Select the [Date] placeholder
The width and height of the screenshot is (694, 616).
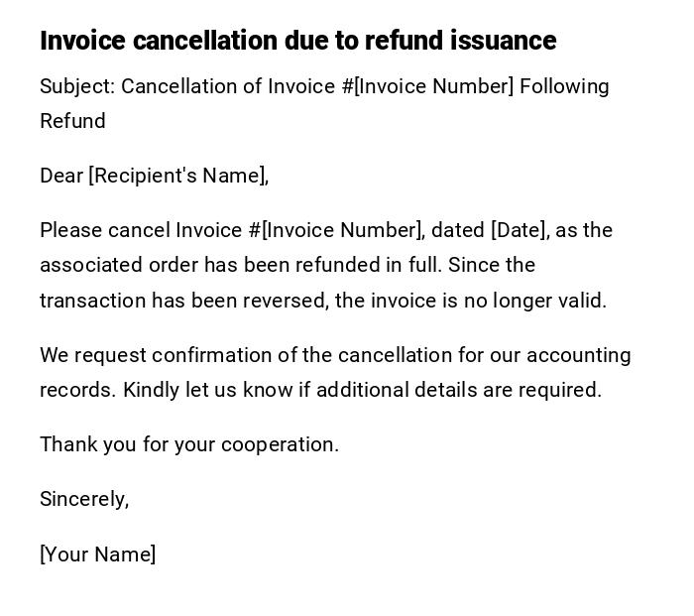519,230
